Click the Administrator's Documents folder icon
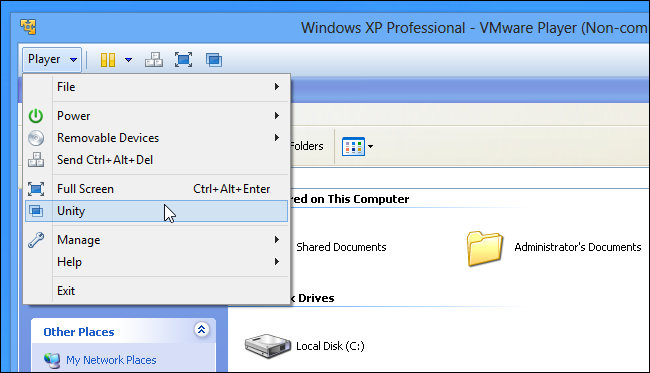650x373 pixels. click(485, 248)
